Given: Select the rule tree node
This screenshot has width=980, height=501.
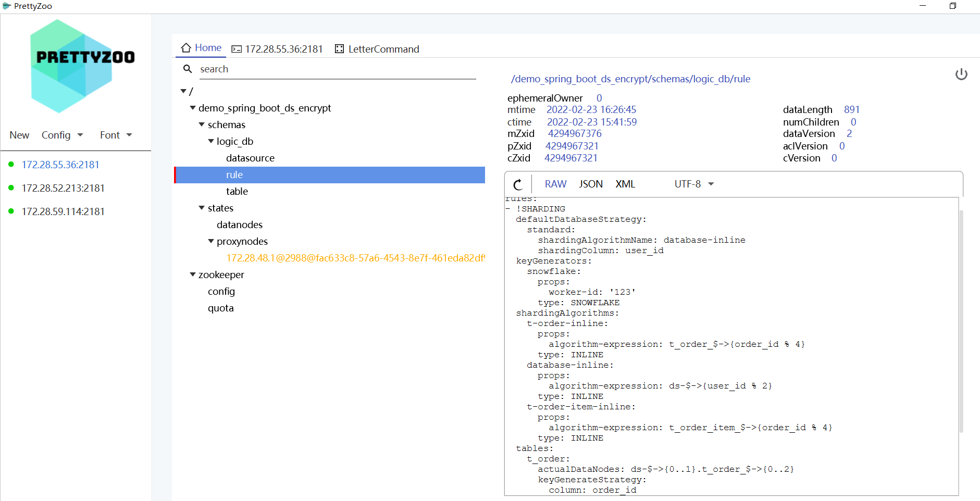Looking at the screenshot, I should (x=330, y=174).
